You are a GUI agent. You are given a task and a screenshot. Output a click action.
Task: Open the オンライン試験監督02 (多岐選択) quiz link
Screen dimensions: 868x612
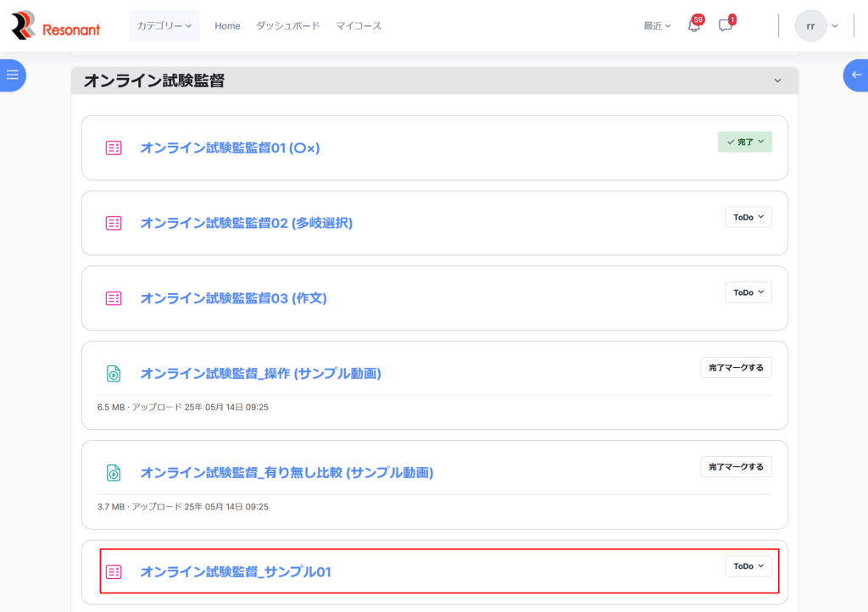click(246, 223)
